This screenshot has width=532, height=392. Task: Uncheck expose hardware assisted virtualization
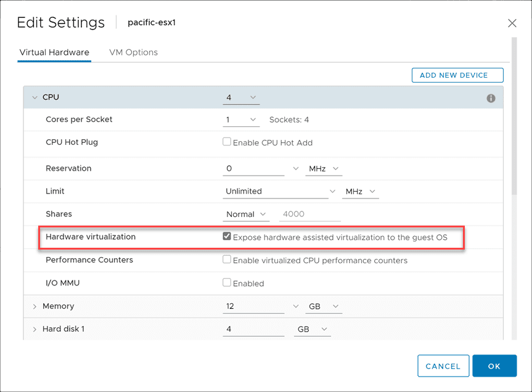(x=227, y=236)
